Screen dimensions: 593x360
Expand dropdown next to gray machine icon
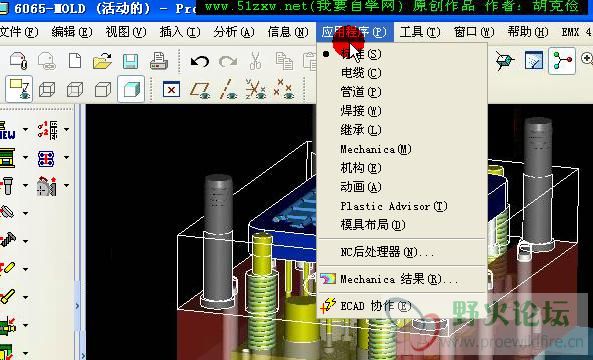tap(67, 185)
